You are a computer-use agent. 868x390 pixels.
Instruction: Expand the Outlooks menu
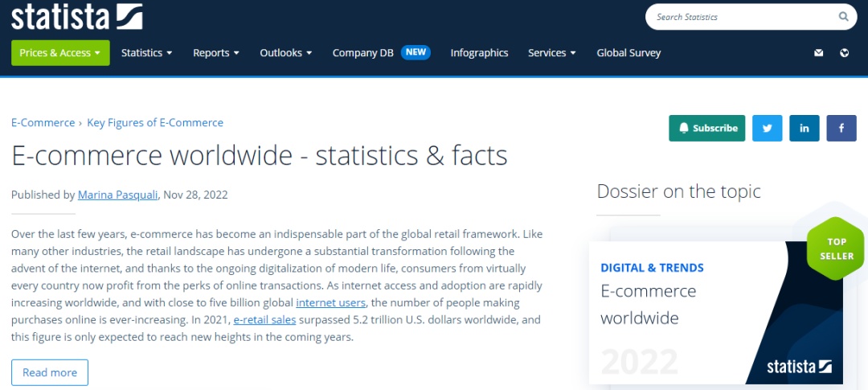point(286,52)
